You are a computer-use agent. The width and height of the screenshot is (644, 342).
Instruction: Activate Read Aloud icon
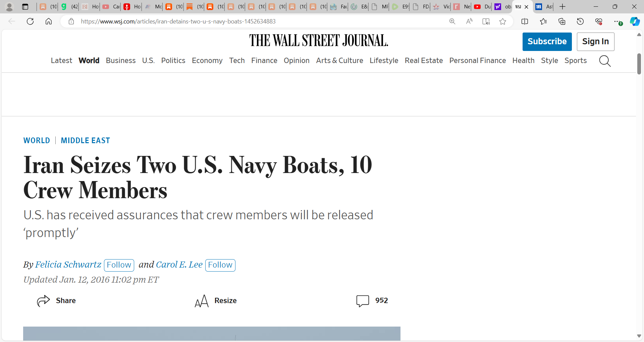click(x=469, y=21)
